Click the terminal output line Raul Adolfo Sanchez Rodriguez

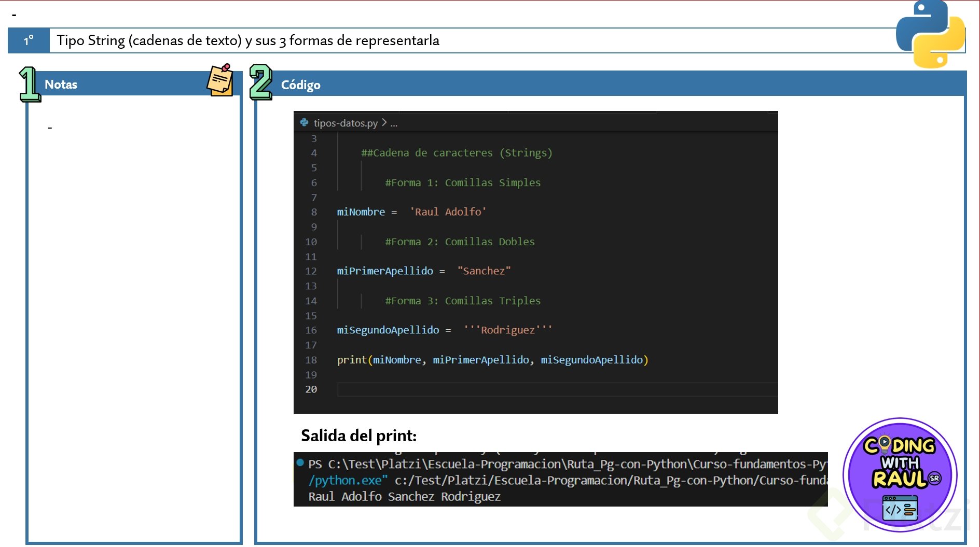click(x=404, y=497)
